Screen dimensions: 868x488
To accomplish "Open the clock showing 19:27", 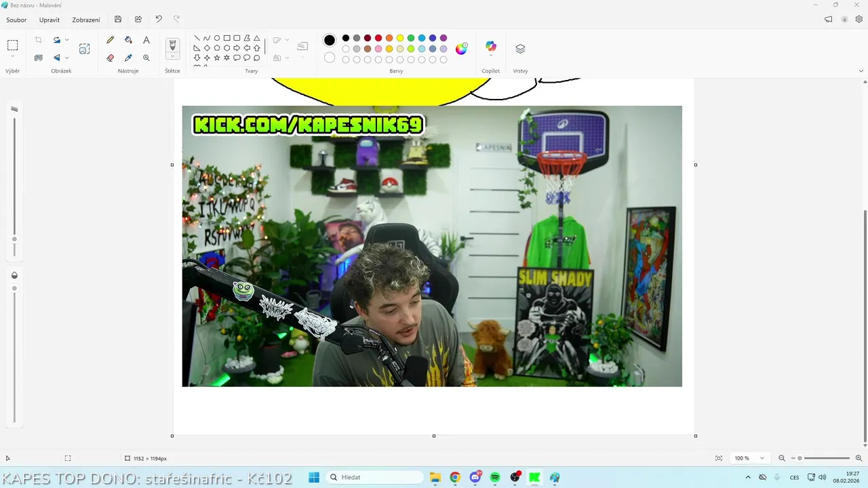I will click(848, 477).
